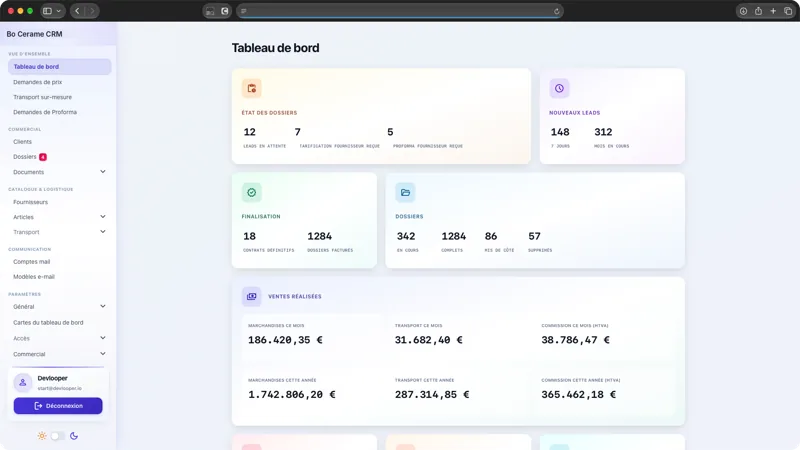The image size is (800, 450).
Task: Click the browser address bar
Action: click(399, 11)
